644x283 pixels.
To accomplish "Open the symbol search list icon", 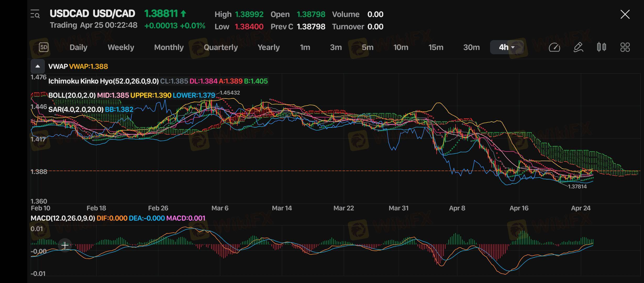I will [x=35, y=14].
